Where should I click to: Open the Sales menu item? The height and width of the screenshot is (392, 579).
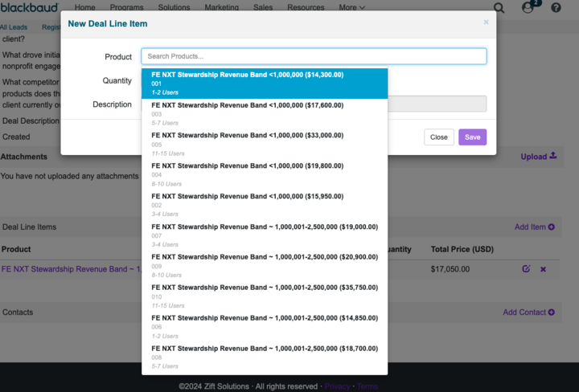[x=263, y=7]
